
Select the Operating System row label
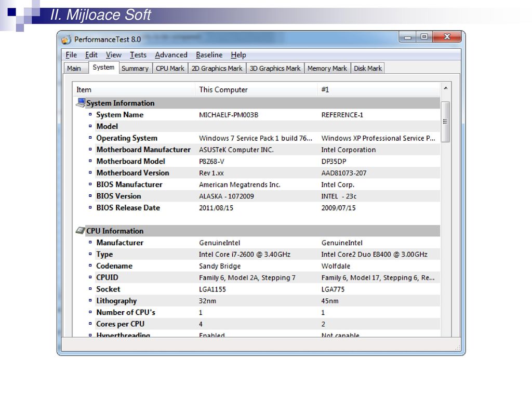pyautogui.click(x=127, y=138)
